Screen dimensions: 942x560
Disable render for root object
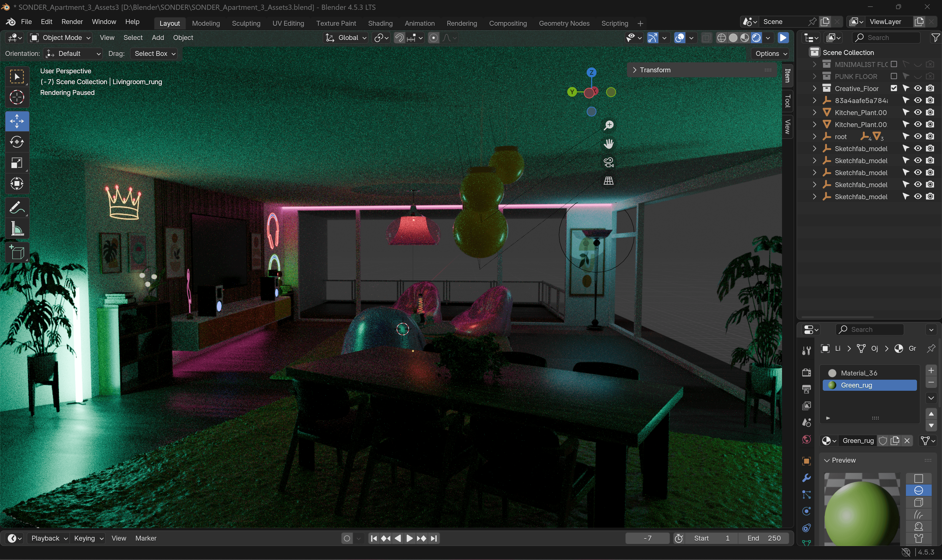(930, 136)
